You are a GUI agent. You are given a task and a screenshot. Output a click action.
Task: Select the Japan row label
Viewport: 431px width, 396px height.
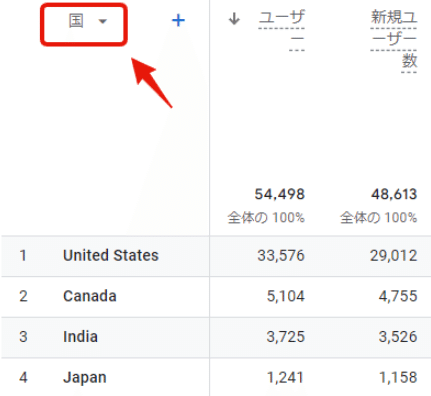(85, 378)
